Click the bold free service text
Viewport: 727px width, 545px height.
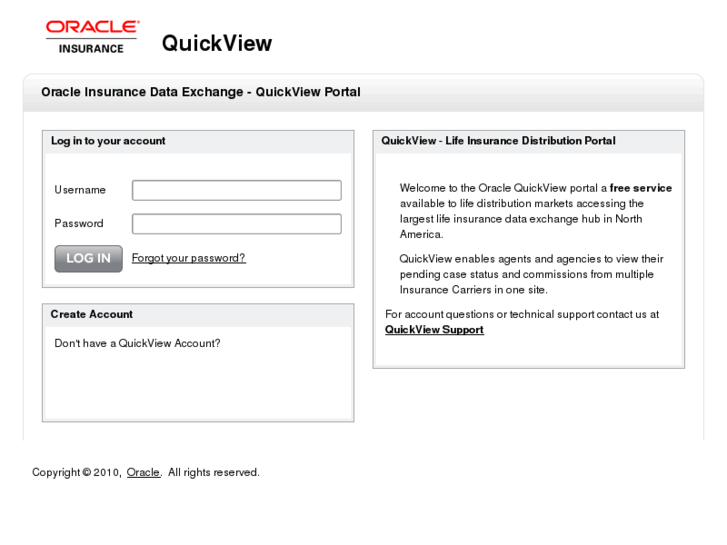[x=641, y=188]
